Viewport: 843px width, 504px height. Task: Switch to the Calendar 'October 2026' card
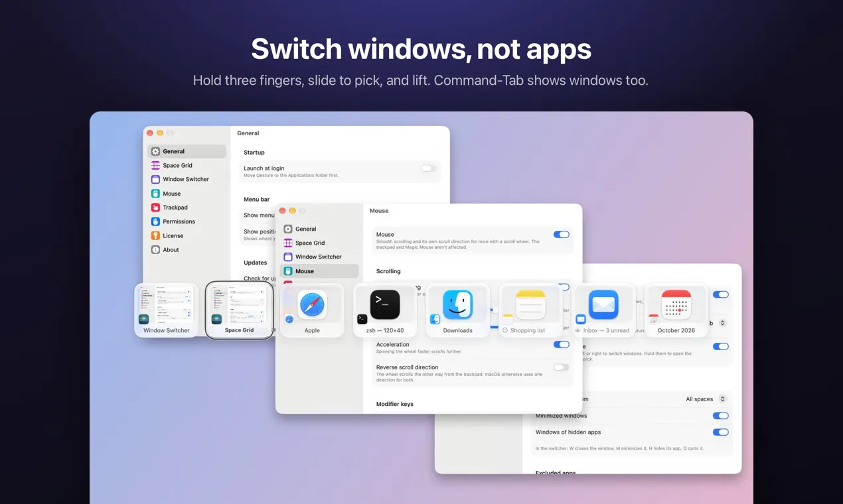[x=676, y=310]
